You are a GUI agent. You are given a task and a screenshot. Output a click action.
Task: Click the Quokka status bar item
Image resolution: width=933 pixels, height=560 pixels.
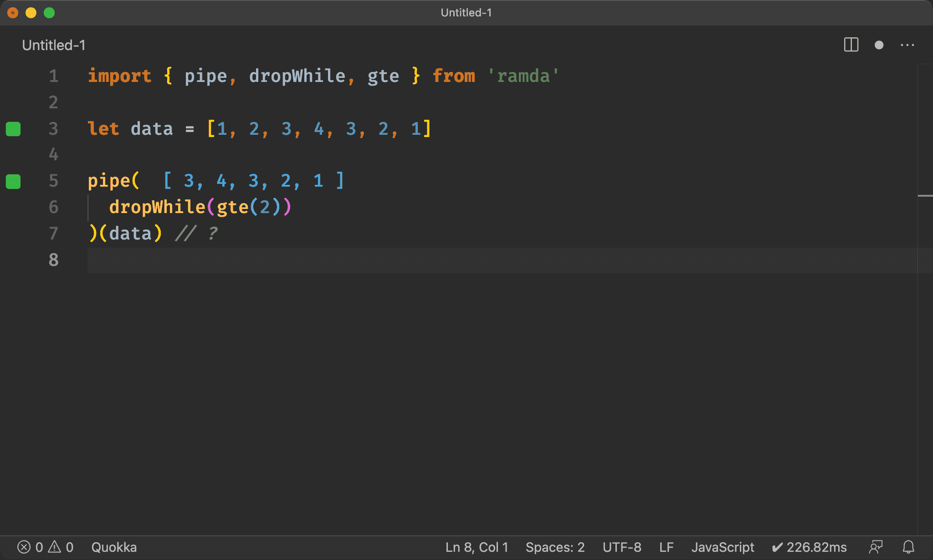pos(114,547)
